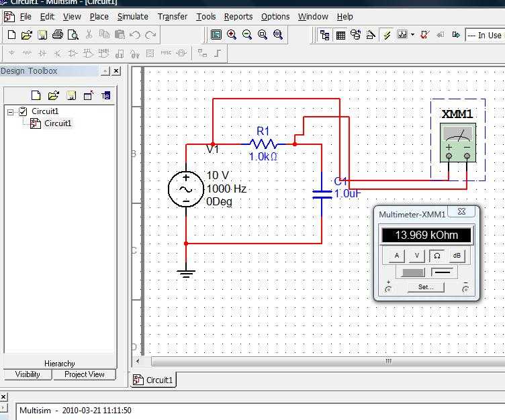
Task: Select AC signal mode on multimeter
Action: point(412,272)
